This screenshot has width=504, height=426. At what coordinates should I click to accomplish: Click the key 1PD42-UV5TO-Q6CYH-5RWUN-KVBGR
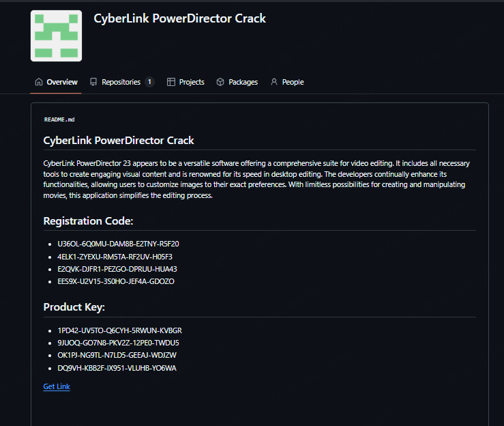click(x=119, y=330)
